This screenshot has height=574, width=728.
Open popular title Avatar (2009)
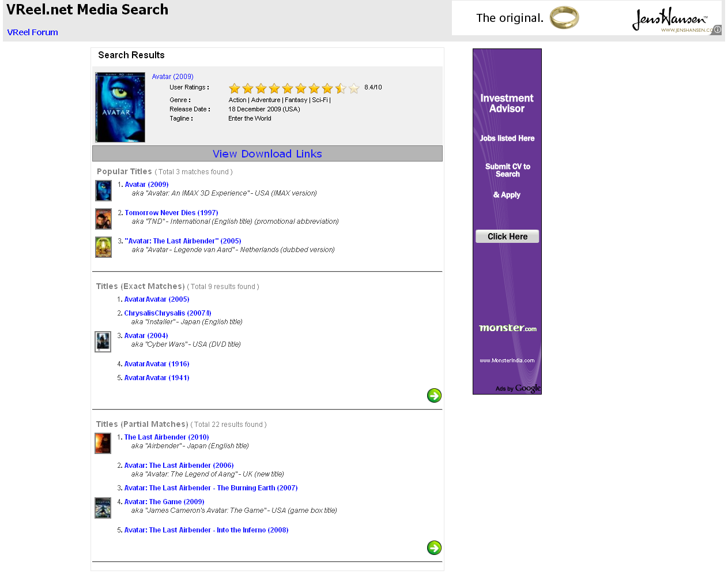coord(146,185)
